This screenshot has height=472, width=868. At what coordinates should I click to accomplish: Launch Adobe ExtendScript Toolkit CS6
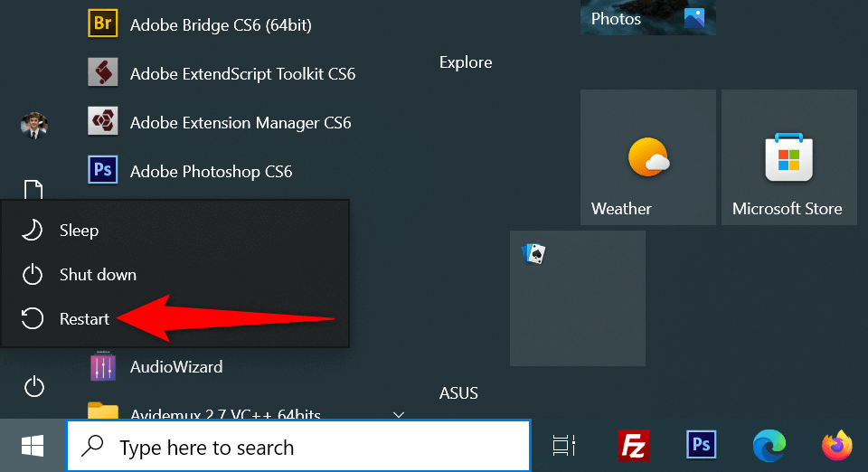tap(241, 73)
